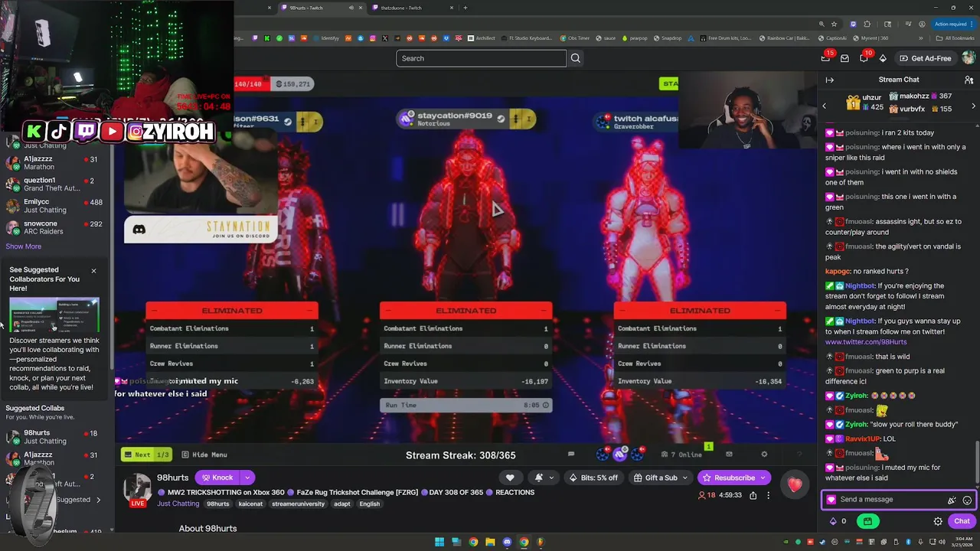This screenshot has height=551, width=980.
Task: Click the green channel points claim button
Action: tap(867, 521)
